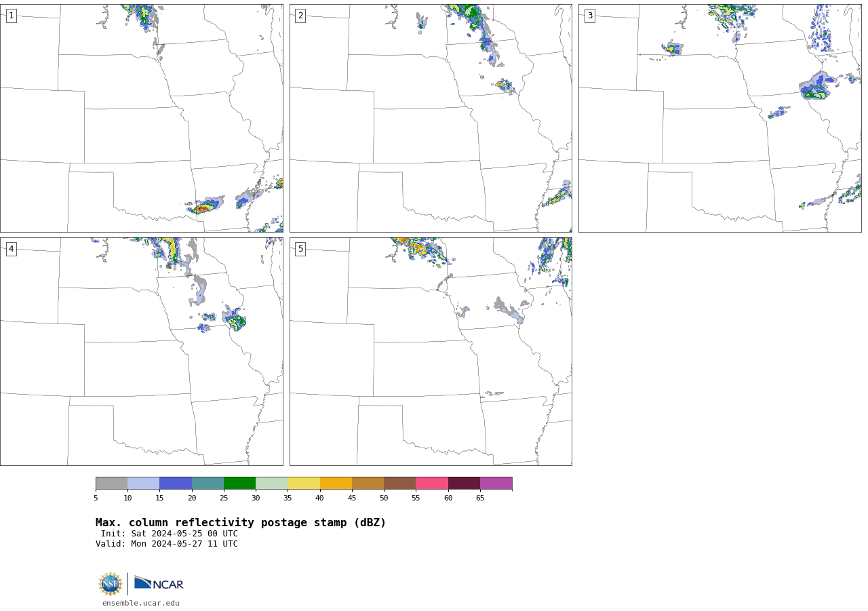The image size is (868, 611).
Task: Open ensemble member 5 postage stamp map
Action: [x=431, y=351]
